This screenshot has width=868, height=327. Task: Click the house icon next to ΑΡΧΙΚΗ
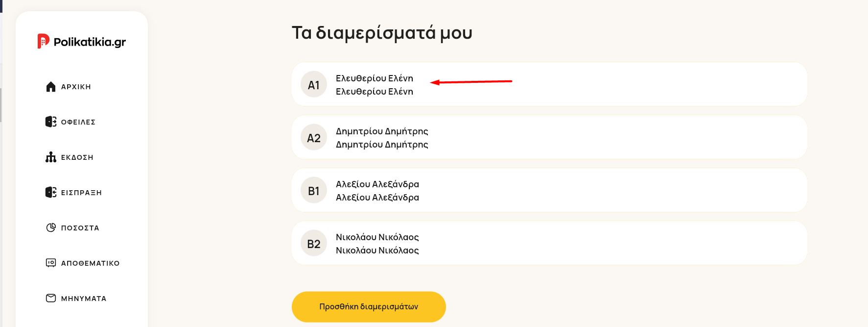(51, 87)
